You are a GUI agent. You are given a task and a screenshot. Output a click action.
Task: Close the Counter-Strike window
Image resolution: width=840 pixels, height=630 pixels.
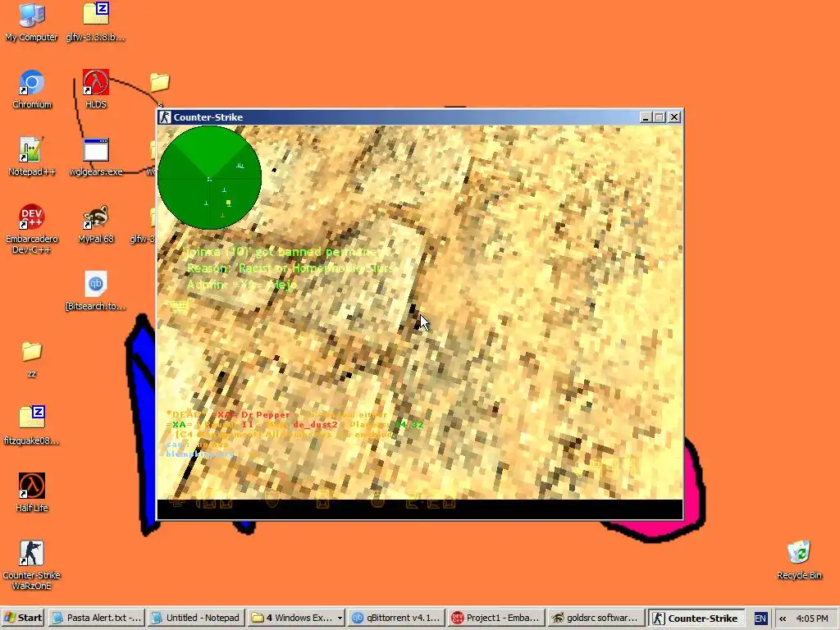674,117
